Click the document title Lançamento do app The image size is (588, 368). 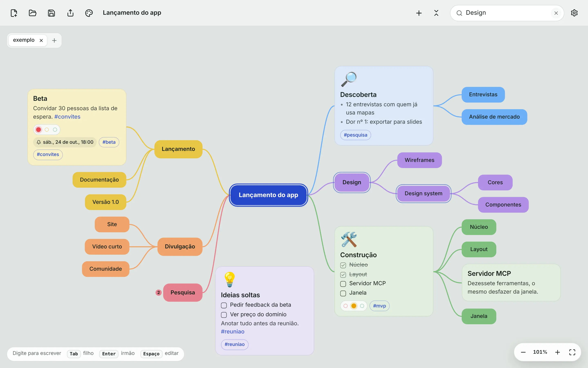[132, 13]
